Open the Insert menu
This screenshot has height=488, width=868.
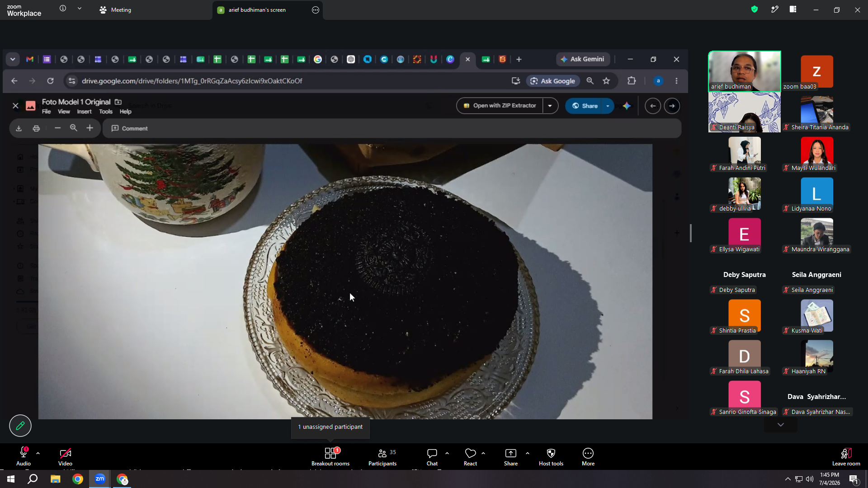[x=84, y=112]
